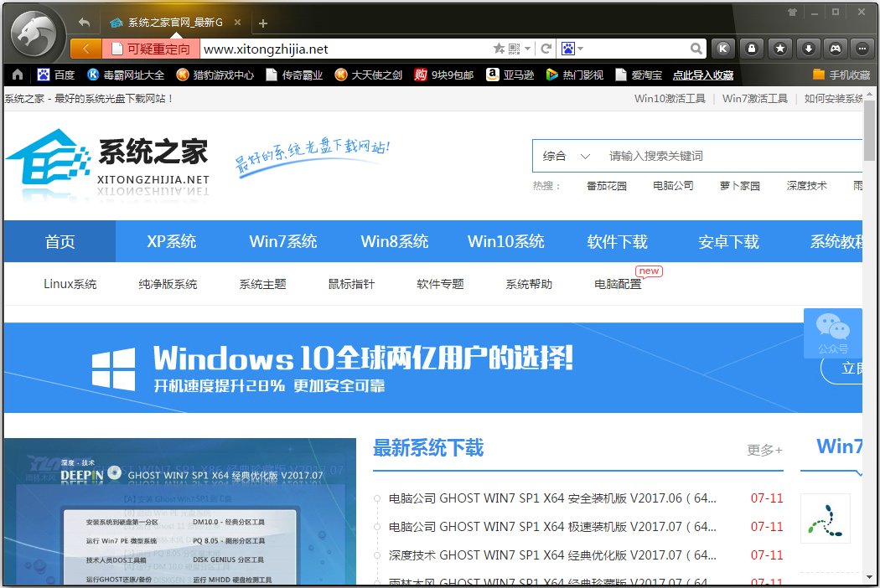
Task: Open the 亚马逊 Amazon bookmark
Action: [510, 75]
